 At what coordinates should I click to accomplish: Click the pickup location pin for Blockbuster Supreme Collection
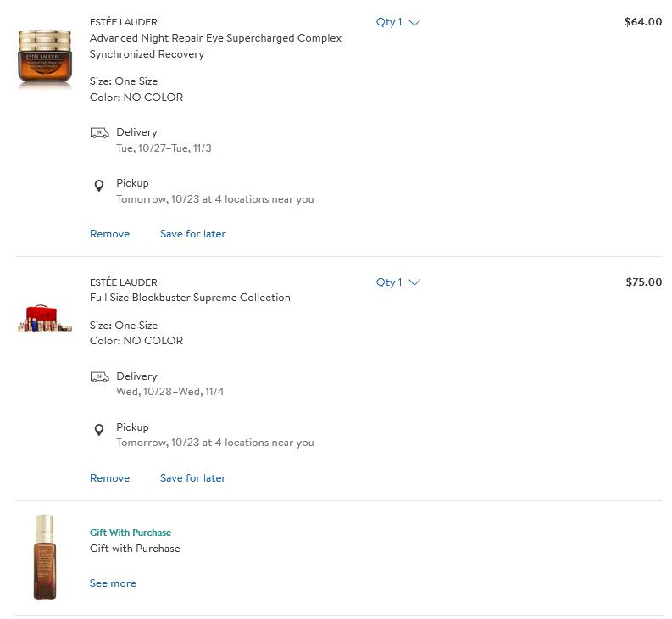(99, 430)
